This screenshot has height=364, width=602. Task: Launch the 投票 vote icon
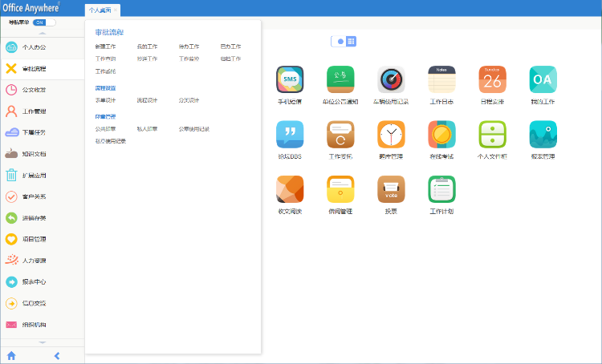pyautogui.click(x=391, y=189)
